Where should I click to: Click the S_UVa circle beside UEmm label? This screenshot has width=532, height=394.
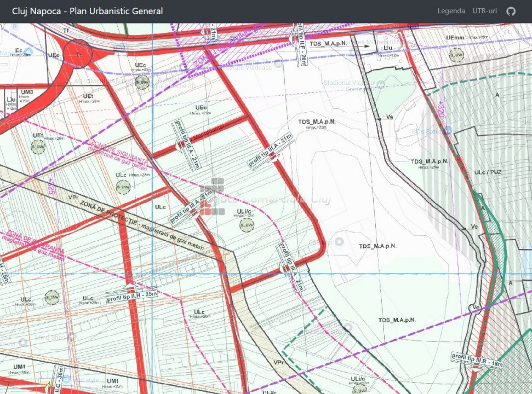point(457,54)
